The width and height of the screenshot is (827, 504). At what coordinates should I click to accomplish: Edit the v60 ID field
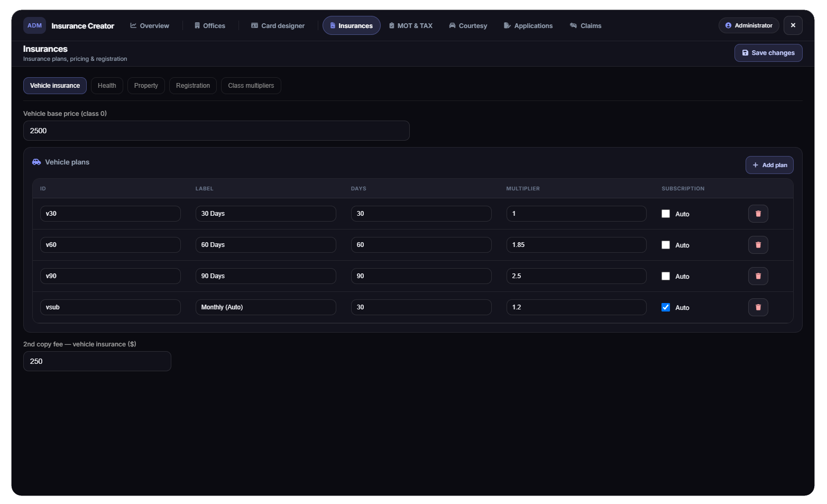tap(111, 245)
